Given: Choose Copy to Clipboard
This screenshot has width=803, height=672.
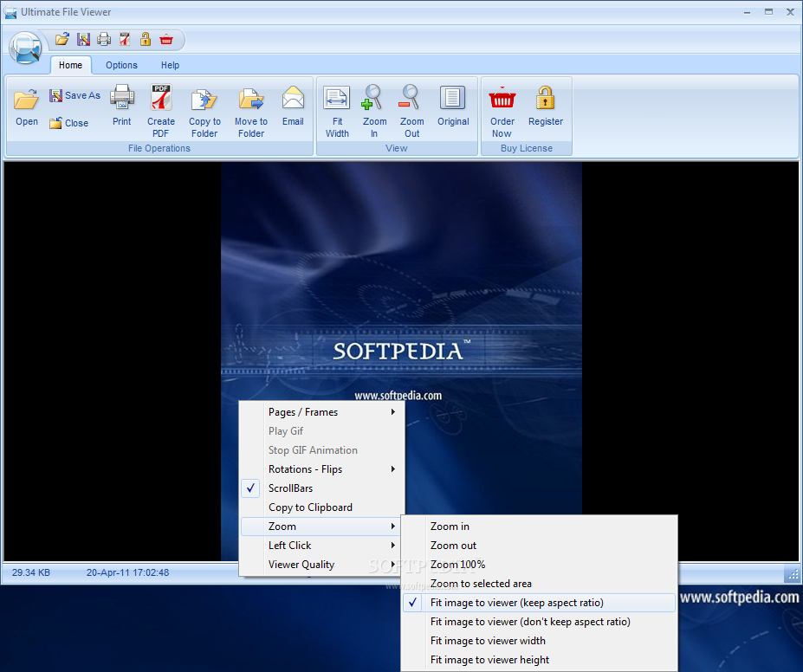Looking at the screenshot, I should [322, 507].
